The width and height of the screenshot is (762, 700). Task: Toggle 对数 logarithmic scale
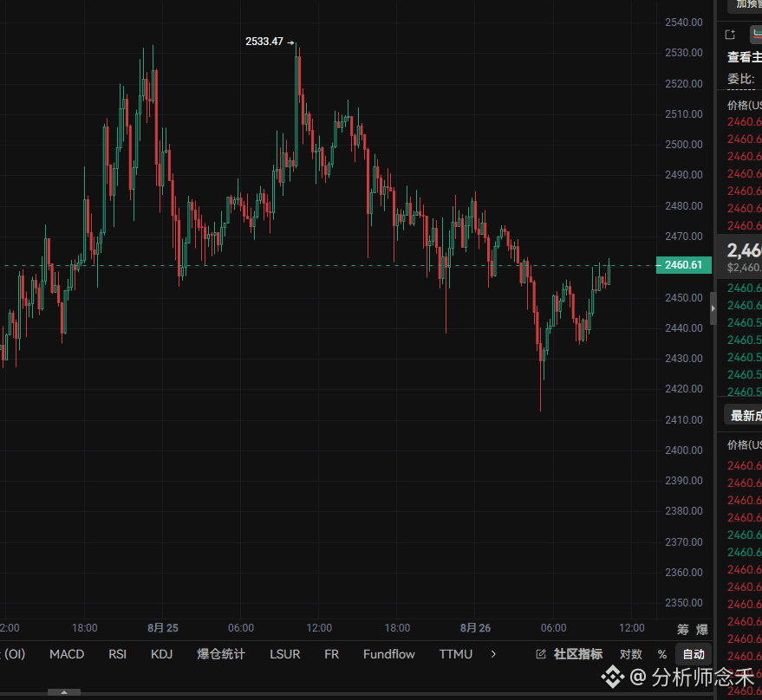631,654
